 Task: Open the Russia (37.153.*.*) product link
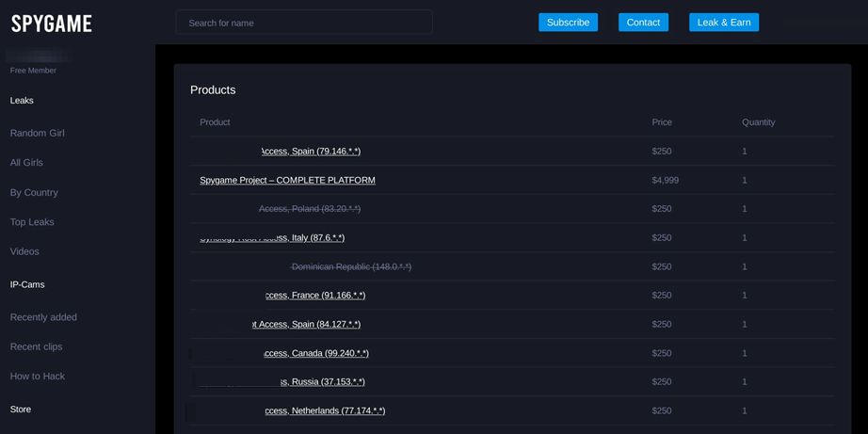[x=322, y=381]
